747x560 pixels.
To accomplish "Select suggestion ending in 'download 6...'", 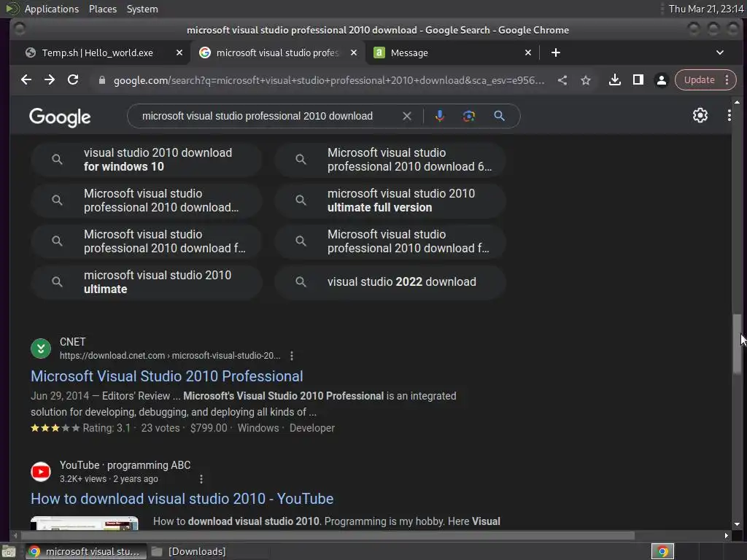I will (x=390, y=160).
